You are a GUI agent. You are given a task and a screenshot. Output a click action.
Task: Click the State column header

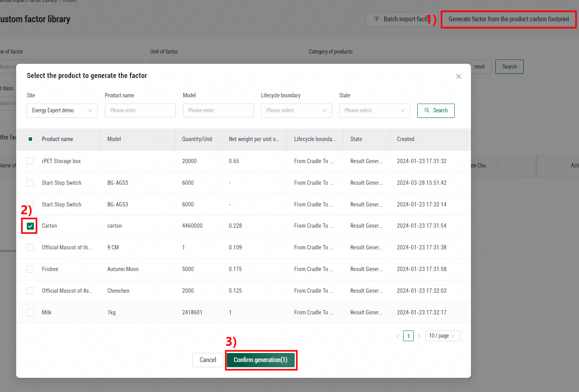pos(356,139)
